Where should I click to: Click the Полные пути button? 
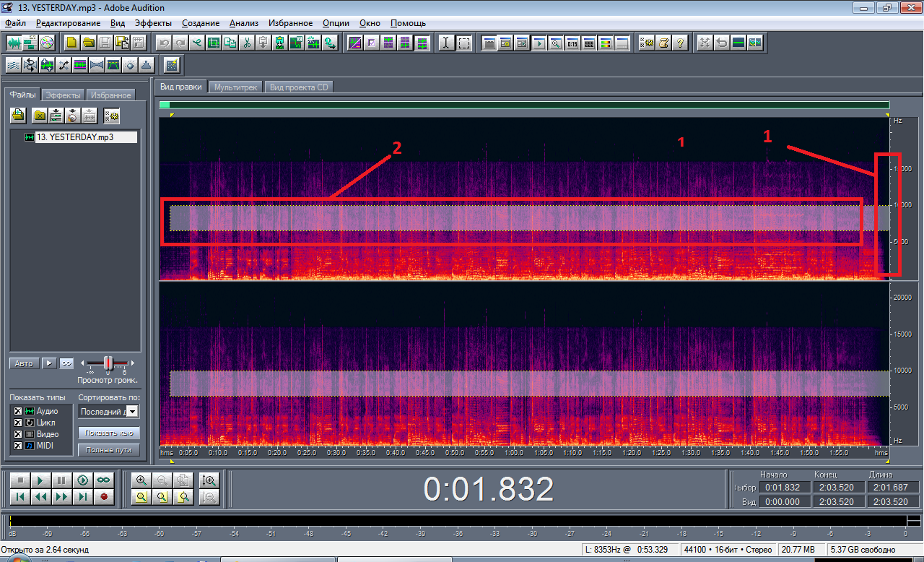coord(108,450)
